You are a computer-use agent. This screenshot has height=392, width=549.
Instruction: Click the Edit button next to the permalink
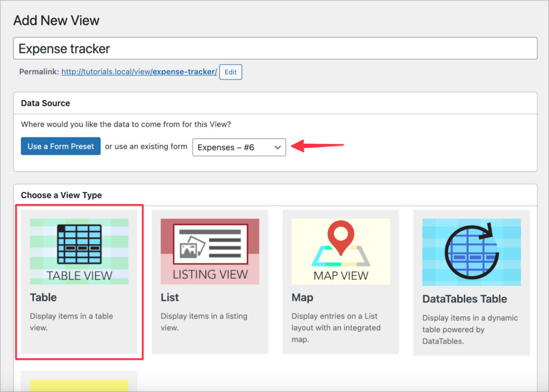(230, 71)
